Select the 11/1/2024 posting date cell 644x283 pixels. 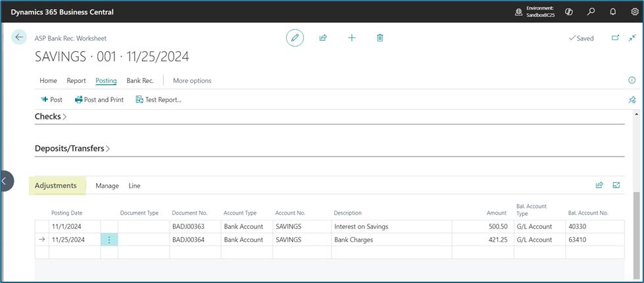click(75, 226)
